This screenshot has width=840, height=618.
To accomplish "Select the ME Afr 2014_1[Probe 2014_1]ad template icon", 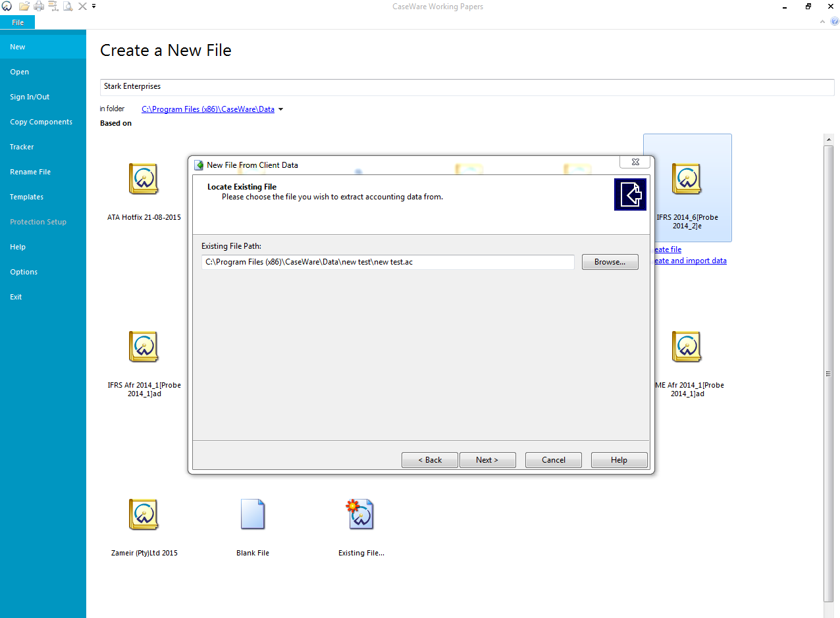I will (687, 346).
